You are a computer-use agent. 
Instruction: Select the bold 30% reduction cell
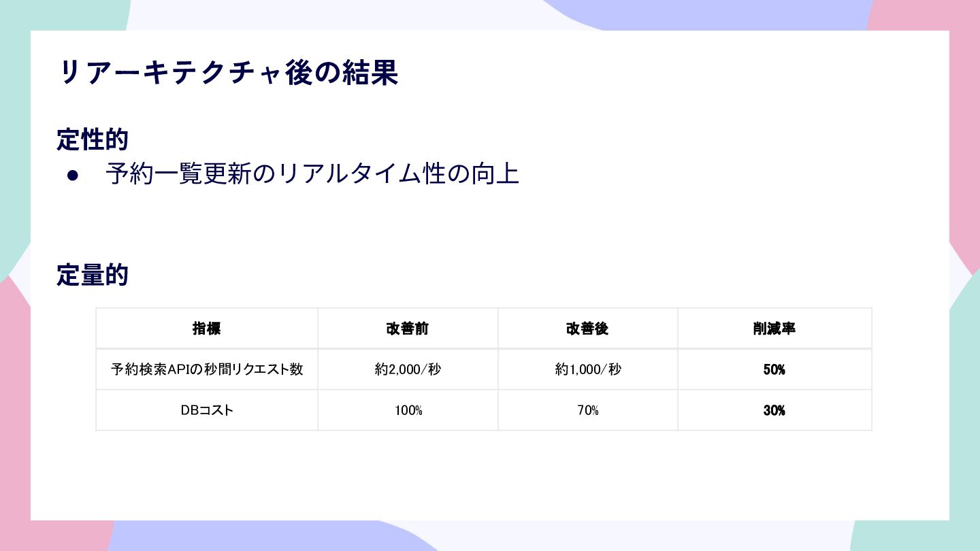pos(774,410)
